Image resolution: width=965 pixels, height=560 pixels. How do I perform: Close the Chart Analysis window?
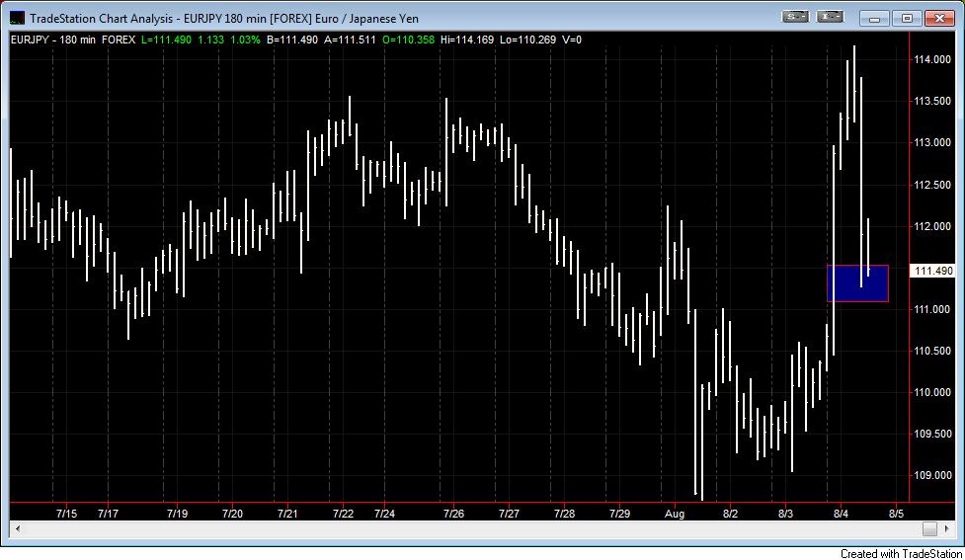[x=939, y=18]
